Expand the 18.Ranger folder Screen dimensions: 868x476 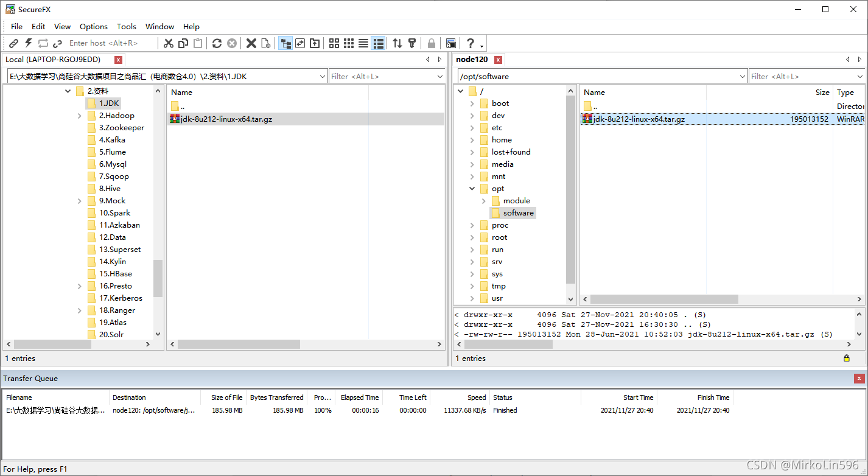(80, 310)
